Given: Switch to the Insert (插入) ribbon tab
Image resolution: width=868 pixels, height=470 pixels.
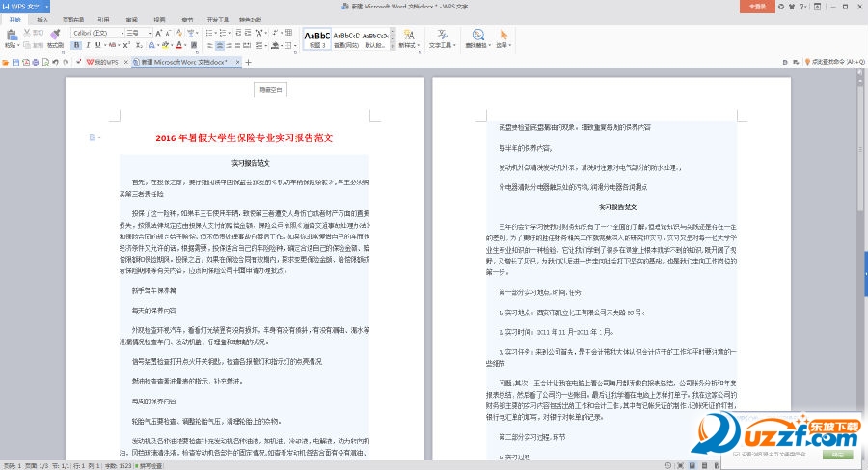Looking at the screenshot, I should pyautogui.click(x=42, y=18).
